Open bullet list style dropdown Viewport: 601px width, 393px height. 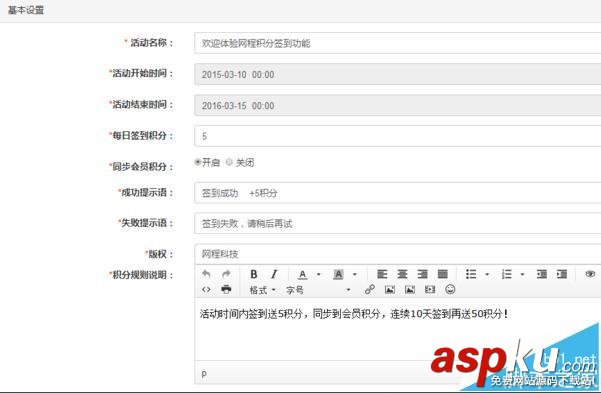[x=487, y=275]
